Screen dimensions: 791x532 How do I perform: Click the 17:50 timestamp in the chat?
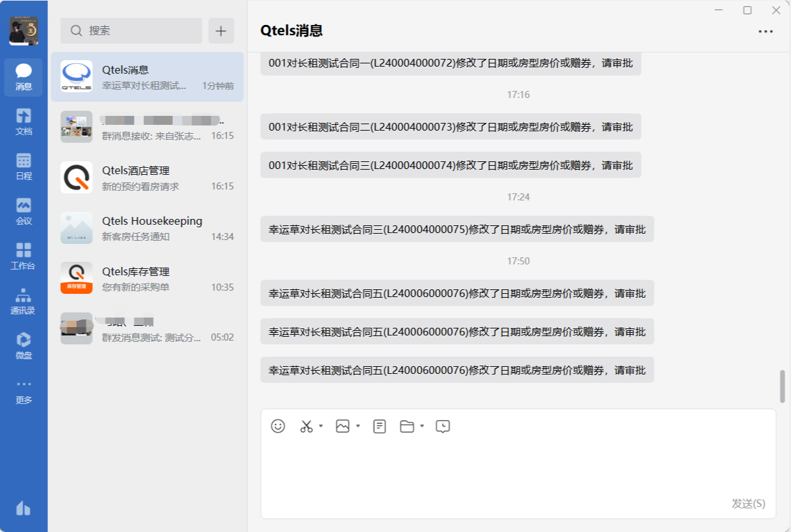(518, 261)
